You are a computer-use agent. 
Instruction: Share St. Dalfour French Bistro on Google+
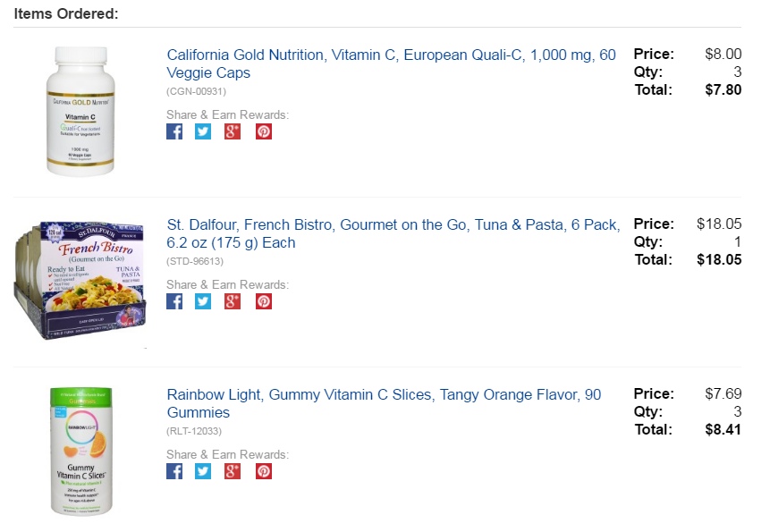tap(233, 301)
